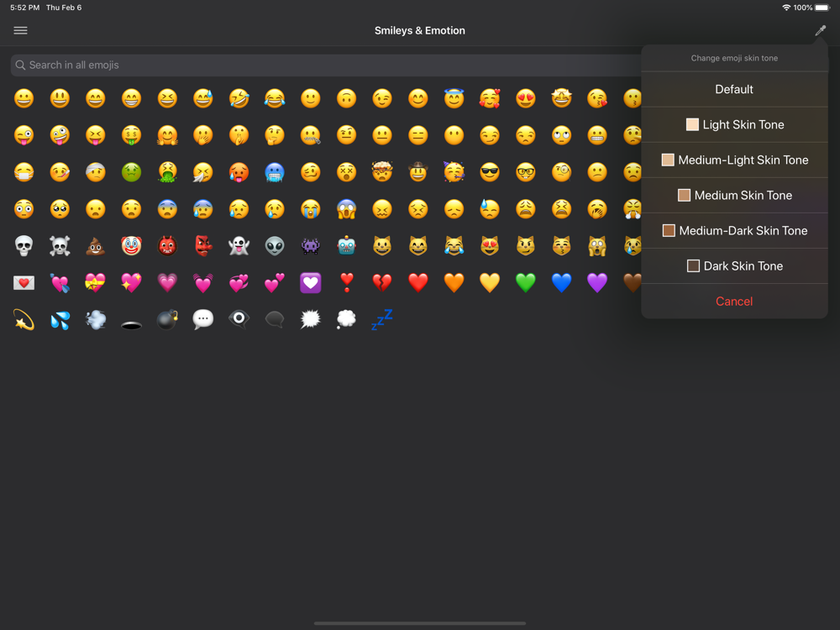Pick the alien emoji
Screen dimensions: 840x630
pyautogui.click(x=275, y=246)
